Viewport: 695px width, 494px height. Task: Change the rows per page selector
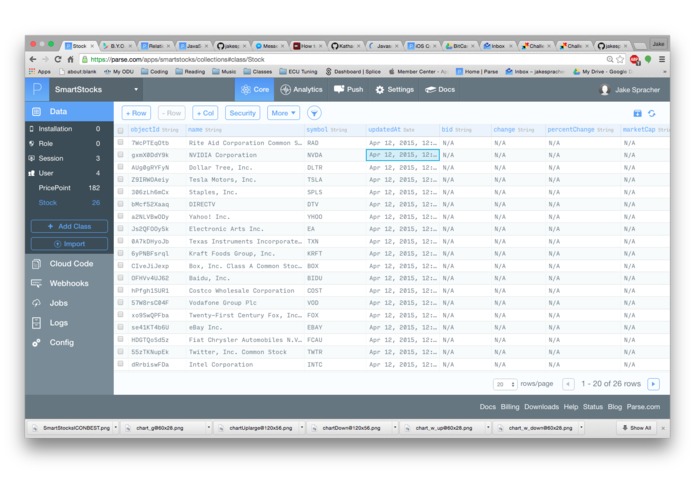tap(505, 384)
